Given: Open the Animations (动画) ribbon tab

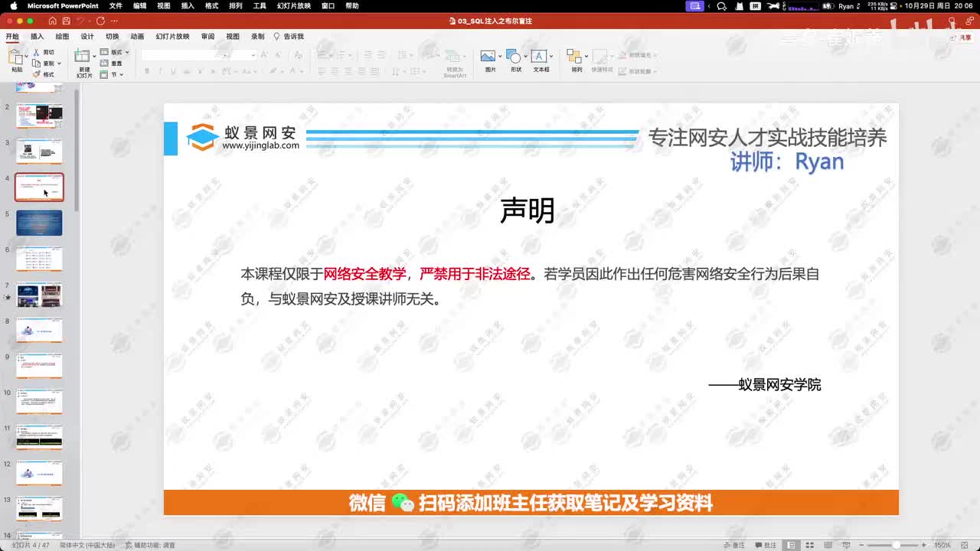Looking at the screenshot, I should tap(137, 36).
